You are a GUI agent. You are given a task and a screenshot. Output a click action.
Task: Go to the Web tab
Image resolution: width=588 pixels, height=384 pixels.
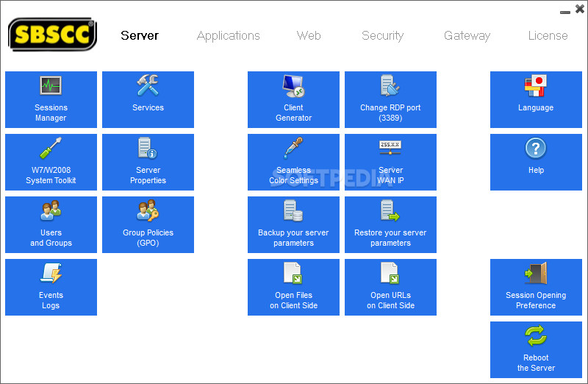(309, 35)
